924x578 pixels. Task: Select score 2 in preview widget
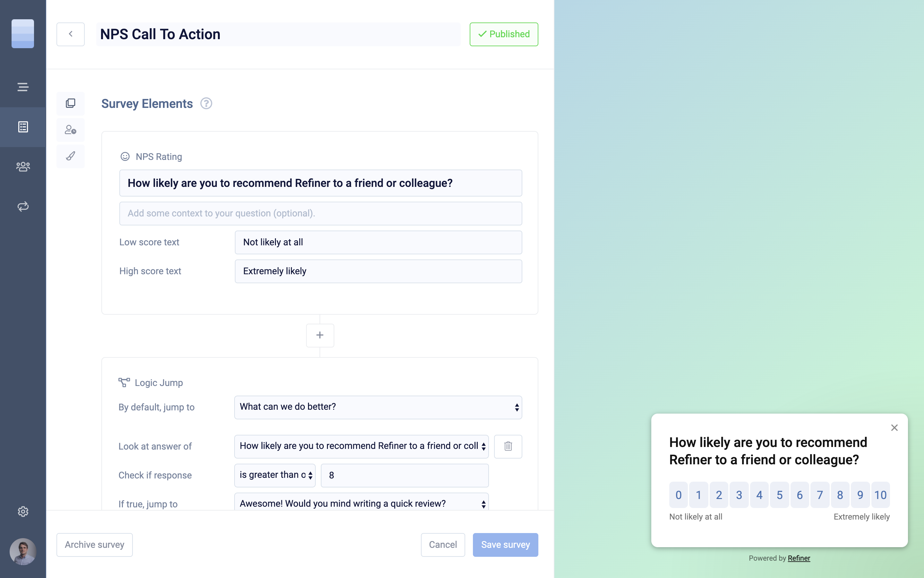click(719, 495)
